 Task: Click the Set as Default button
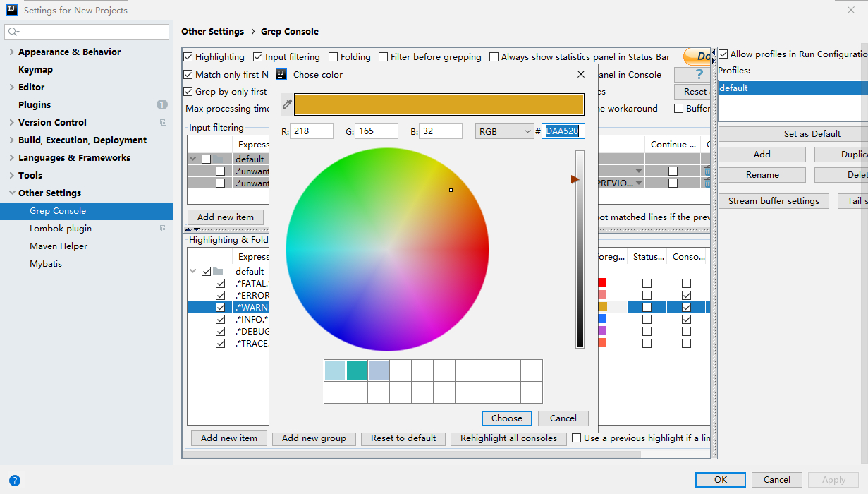tap(812, 134)
